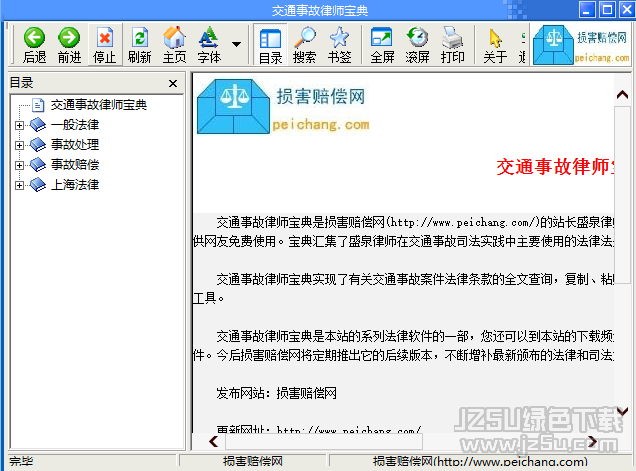Screen dimensions: 636x471
Task: Expand the 一般法律 tree node
Action: 19,125
